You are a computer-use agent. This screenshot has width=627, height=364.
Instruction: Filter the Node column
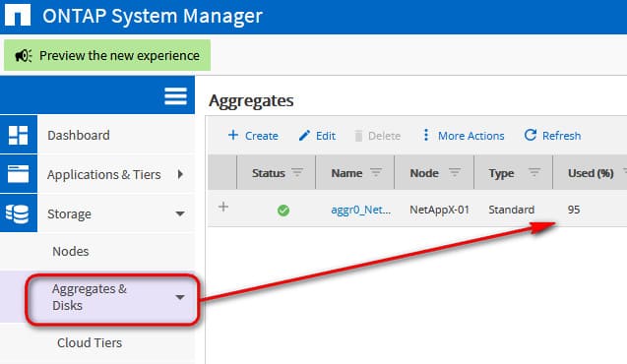coord(455,172)
